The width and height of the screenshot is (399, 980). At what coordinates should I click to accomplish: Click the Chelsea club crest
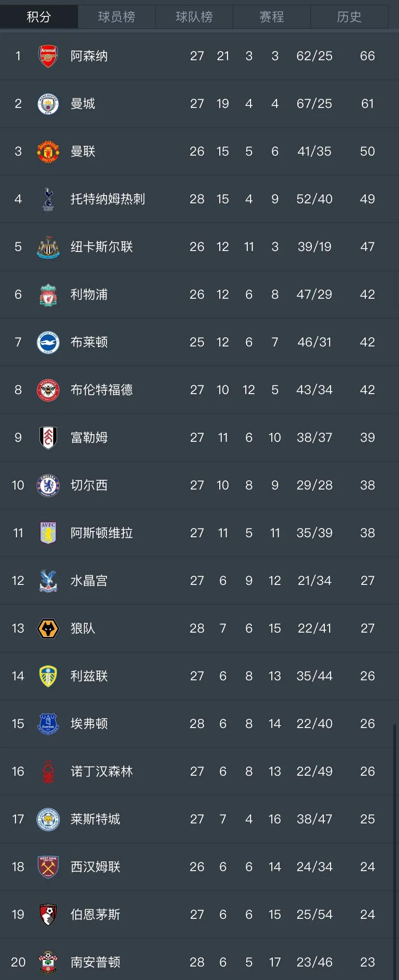[x=48, y=485]
